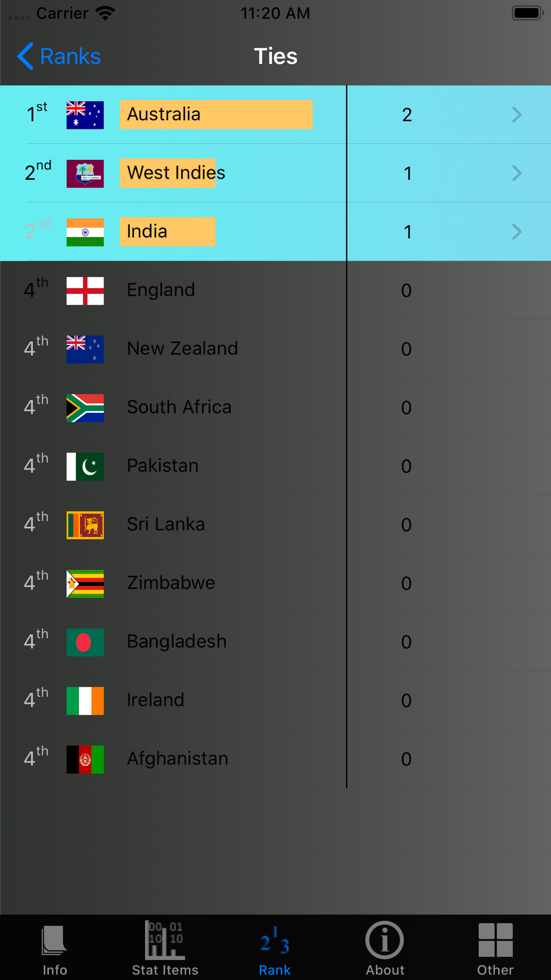The image size is (551, 980).
Task: Select the New Zealand team name
Action: 182,348
